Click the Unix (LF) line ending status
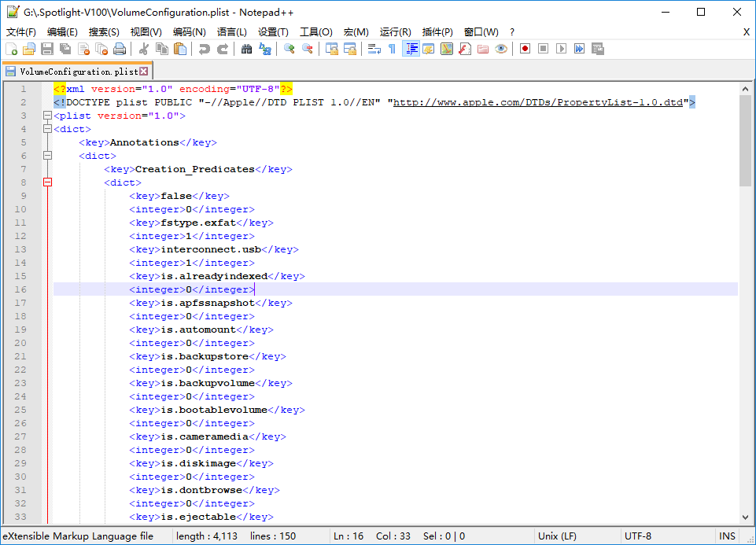 557,536
